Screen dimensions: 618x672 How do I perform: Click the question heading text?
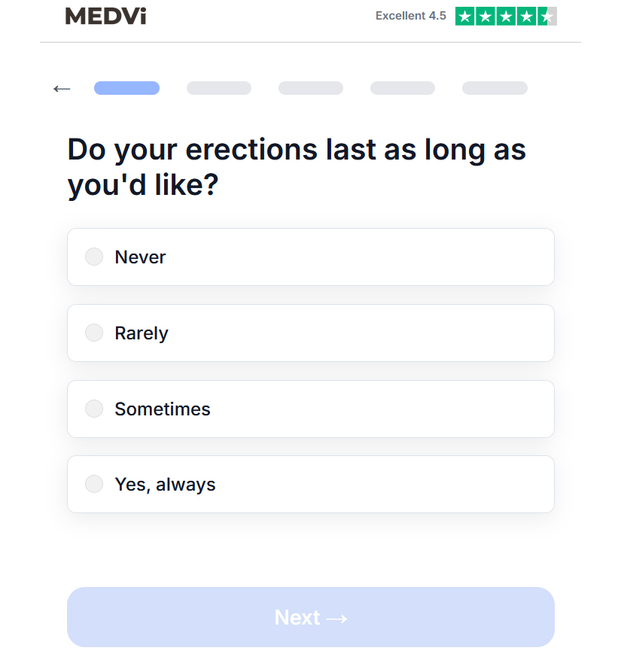297,167
